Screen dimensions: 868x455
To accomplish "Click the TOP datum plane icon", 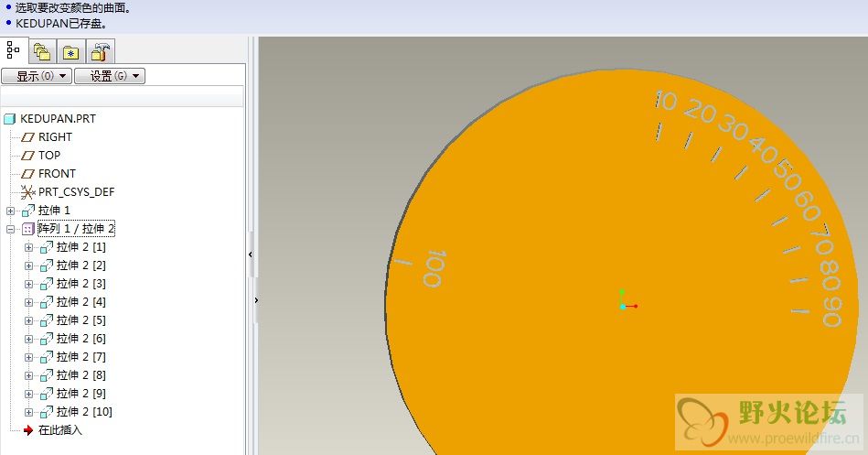I will pyautogui.click(x=27, y=156).
